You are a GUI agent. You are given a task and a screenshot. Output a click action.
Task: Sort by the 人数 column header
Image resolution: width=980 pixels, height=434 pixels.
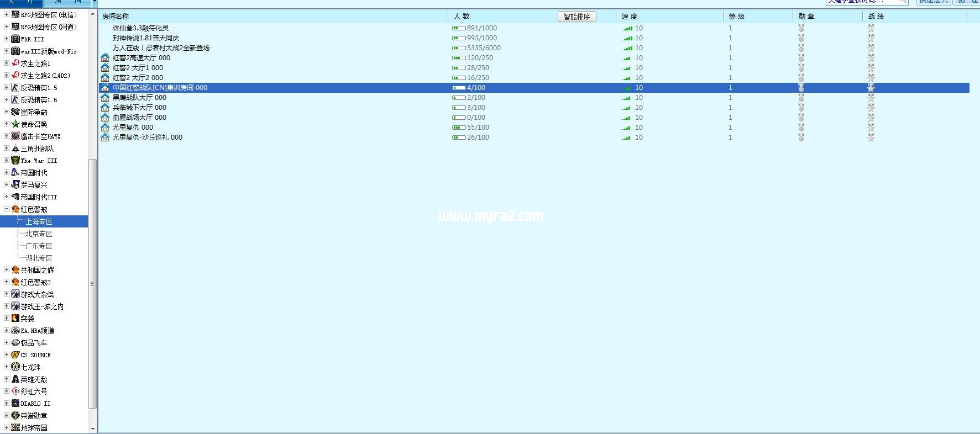(x=462, y=17)
